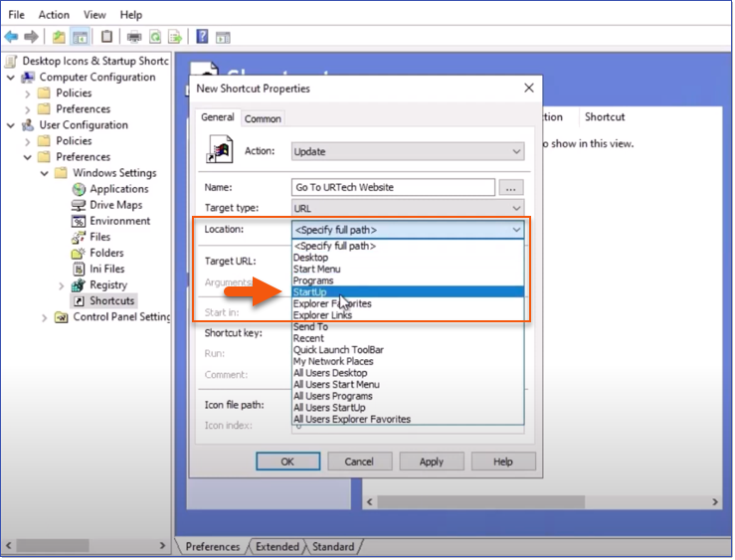
Task: Click the Location combo box arrow
Action: 516,230
